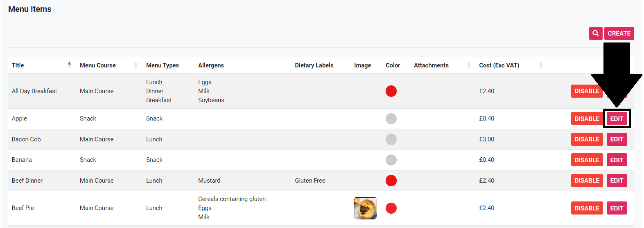Sort by Menu Course column arrows
This screenshot has height=228, width=644.
pyautogui.click(x=136, y=65)
